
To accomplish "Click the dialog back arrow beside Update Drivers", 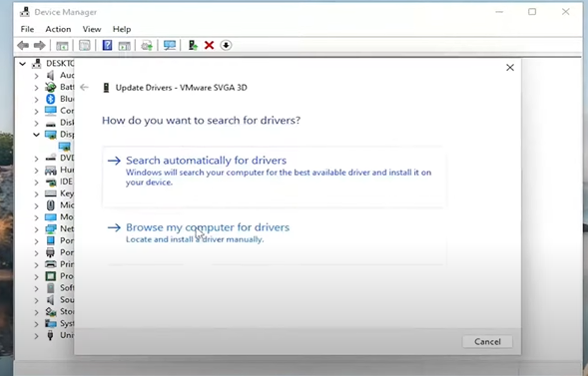I will click(x=85, y=87).
